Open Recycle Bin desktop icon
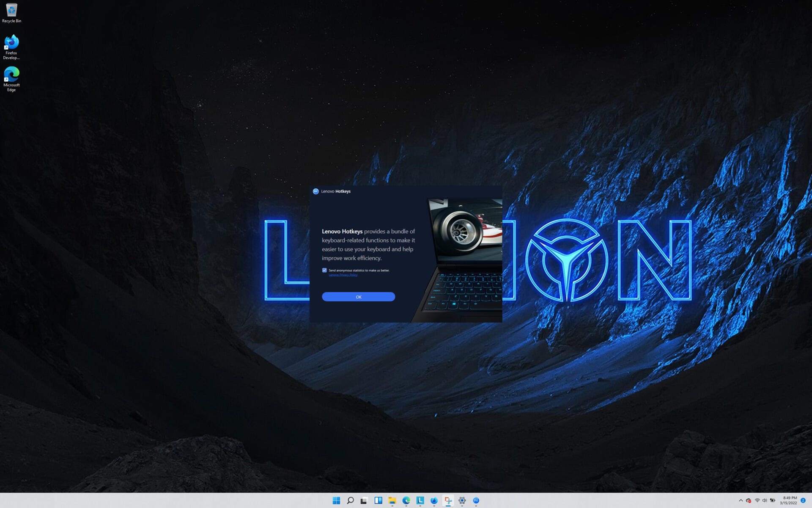Image resolution: width=812 pixels, height=508 pixels. coord(11,13)
